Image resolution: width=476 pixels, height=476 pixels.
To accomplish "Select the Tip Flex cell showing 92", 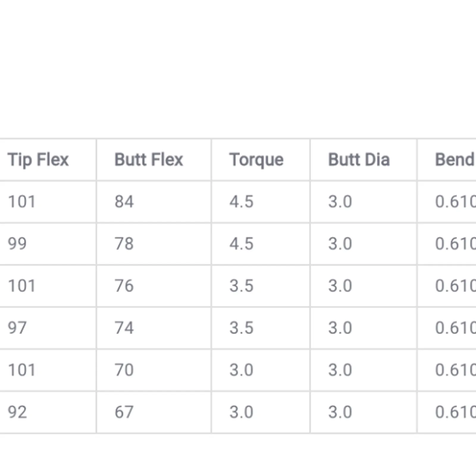I will point(17,412).
